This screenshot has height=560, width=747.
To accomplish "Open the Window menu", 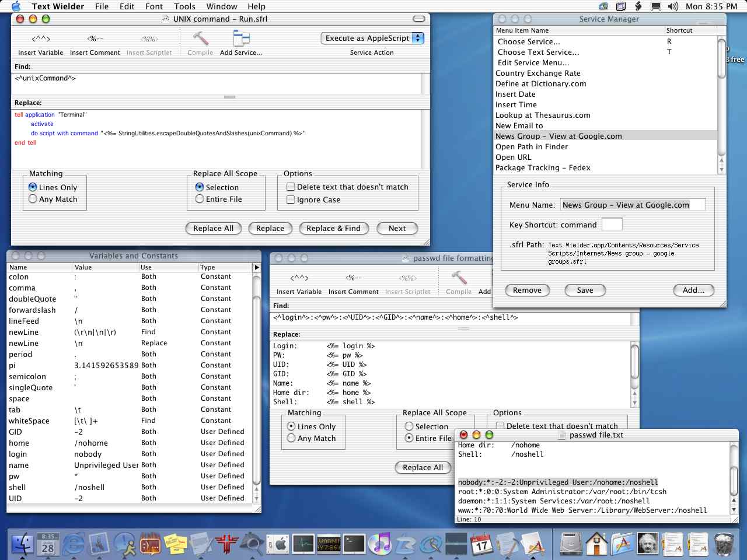I will 222,6.
